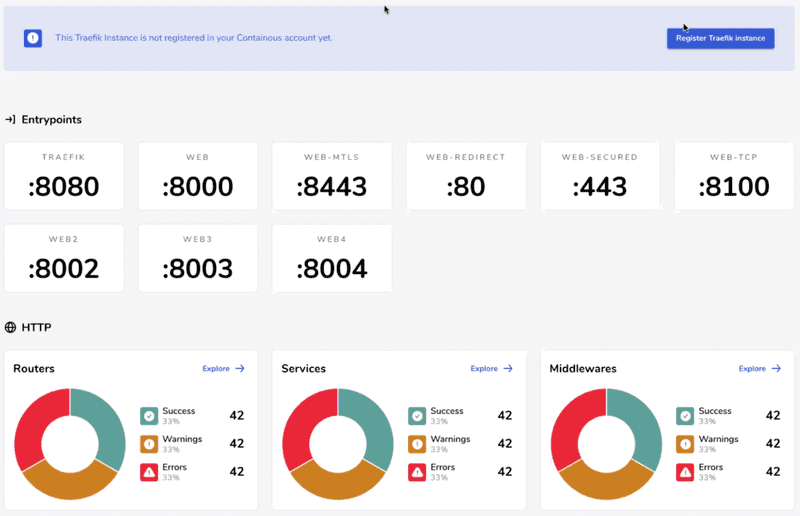The image size is (800, 516).
Task: Explore the Services panel
Action: (491, 368)
